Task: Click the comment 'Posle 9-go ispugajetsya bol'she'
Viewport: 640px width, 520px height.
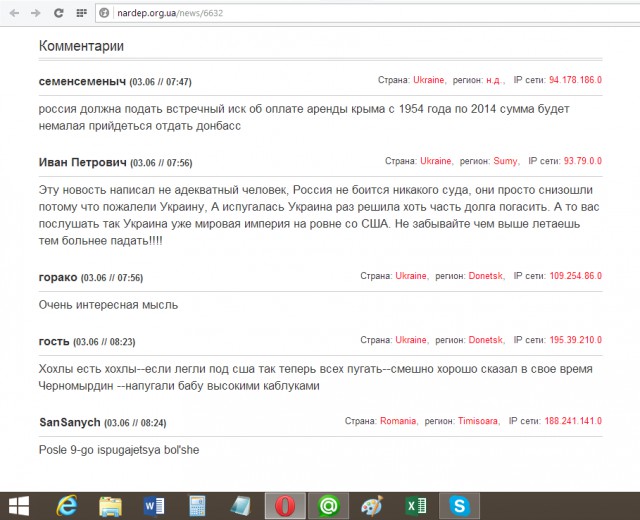Action: click(119, 450)
